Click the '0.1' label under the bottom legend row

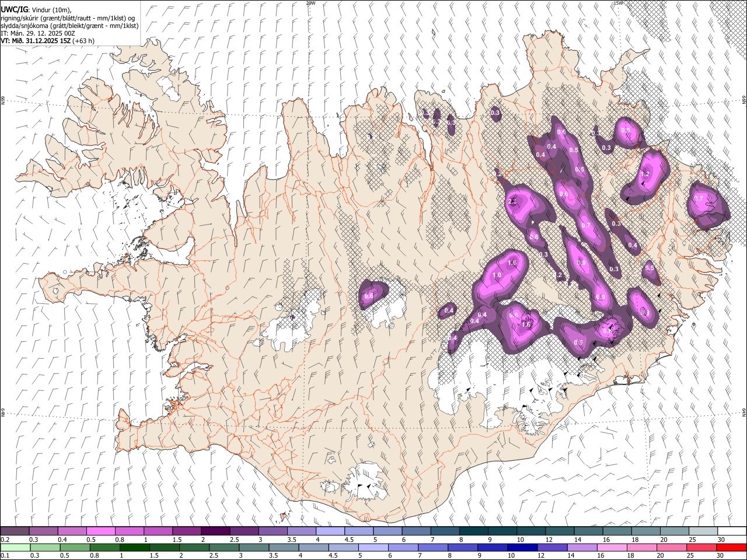(x=4, y=556)
